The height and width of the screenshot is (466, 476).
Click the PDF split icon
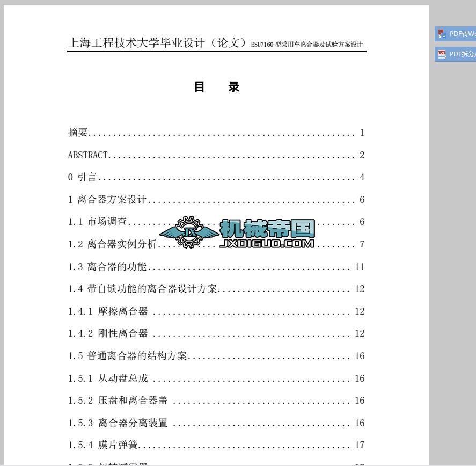(442, 54)
